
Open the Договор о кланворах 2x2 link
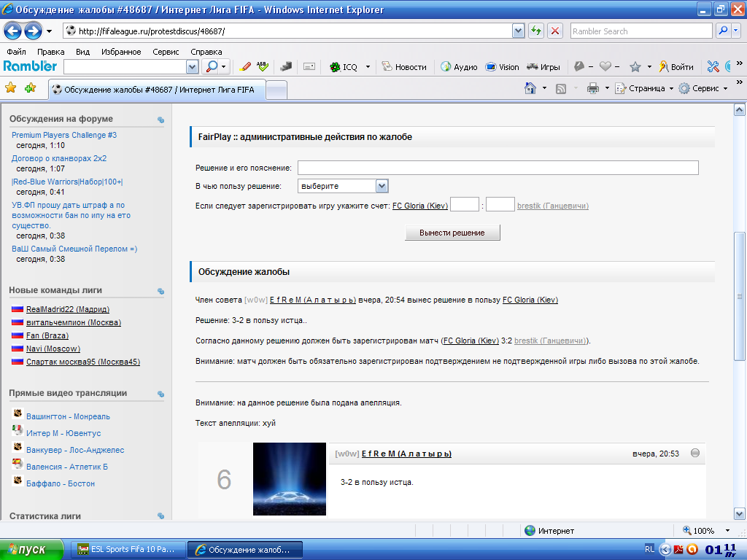click(x=59, y=158)
